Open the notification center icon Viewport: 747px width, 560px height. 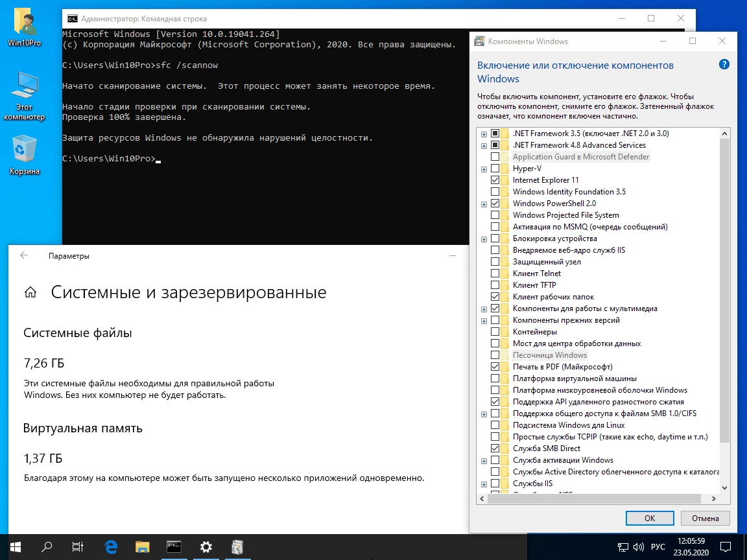726,546
